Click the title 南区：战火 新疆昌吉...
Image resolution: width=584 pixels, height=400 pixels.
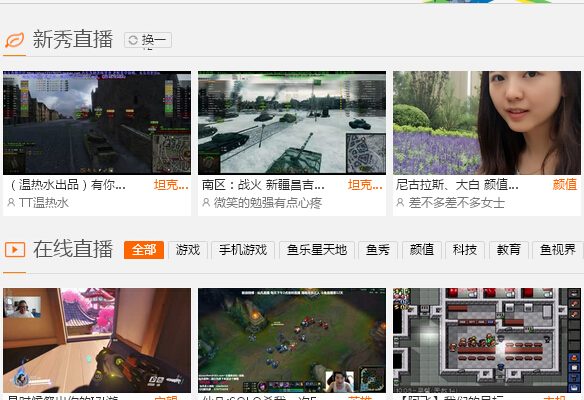click(x=263, y=185)
